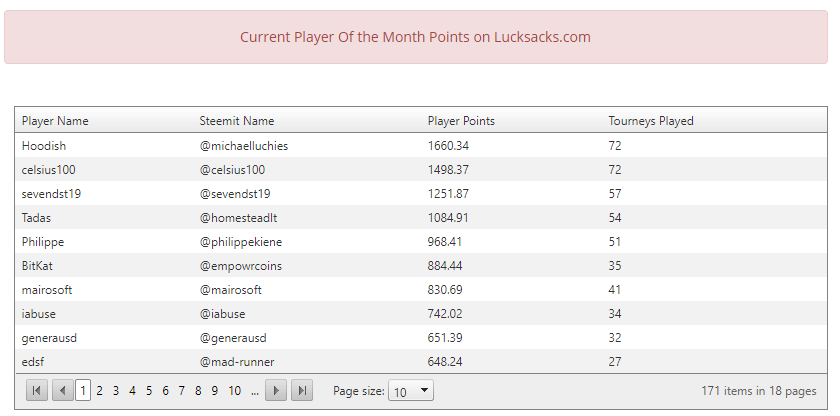
Task: Click tourneys played 41 for mairosoft
Action: (615, 290)
